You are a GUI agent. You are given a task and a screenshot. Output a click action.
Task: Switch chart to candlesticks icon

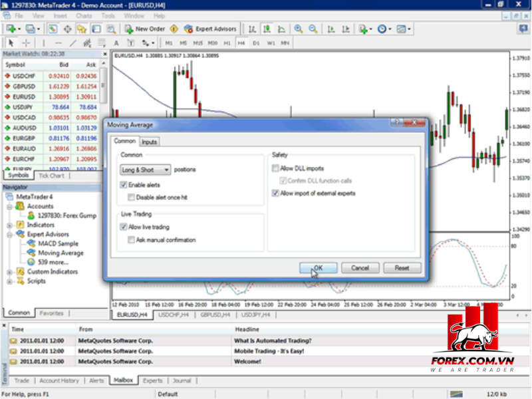(267, 29)
